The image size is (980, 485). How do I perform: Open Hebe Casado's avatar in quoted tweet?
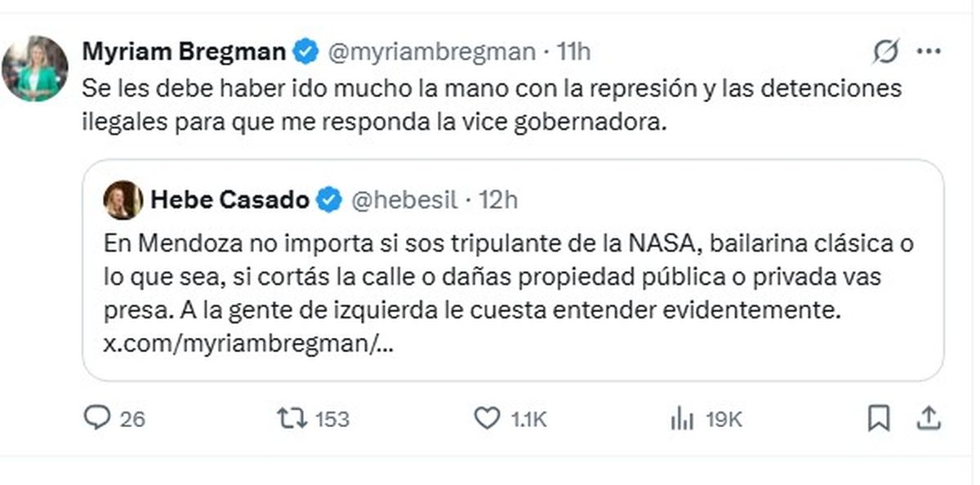(123, 200)
